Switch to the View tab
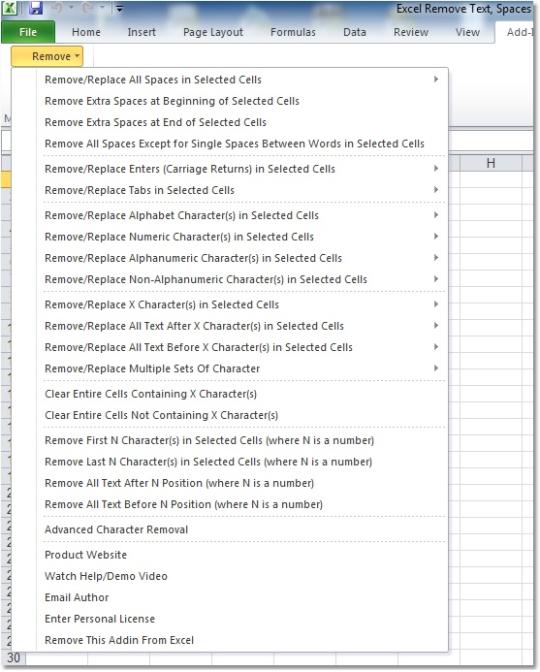This screenshot has width=540, height=672. tap(468, 32)
